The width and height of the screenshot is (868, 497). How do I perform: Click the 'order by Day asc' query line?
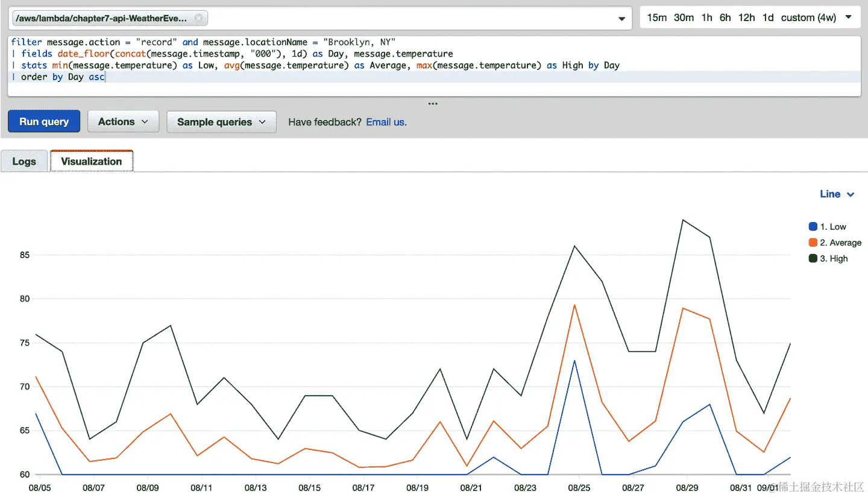point(58,77)
